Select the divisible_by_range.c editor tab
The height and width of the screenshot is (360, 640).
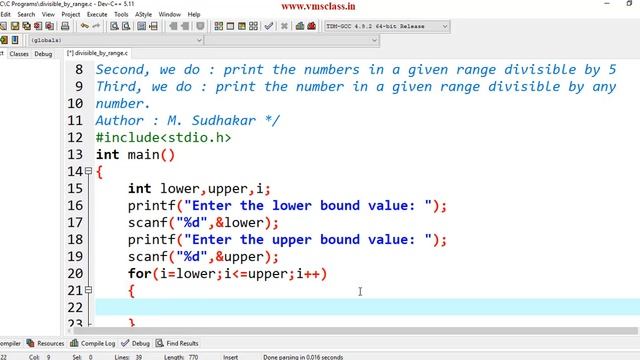97,53
